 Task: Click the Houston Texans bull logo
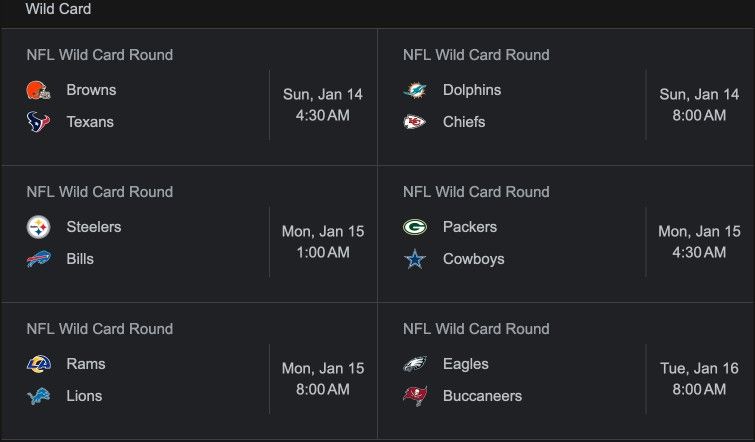coord(39,122)
